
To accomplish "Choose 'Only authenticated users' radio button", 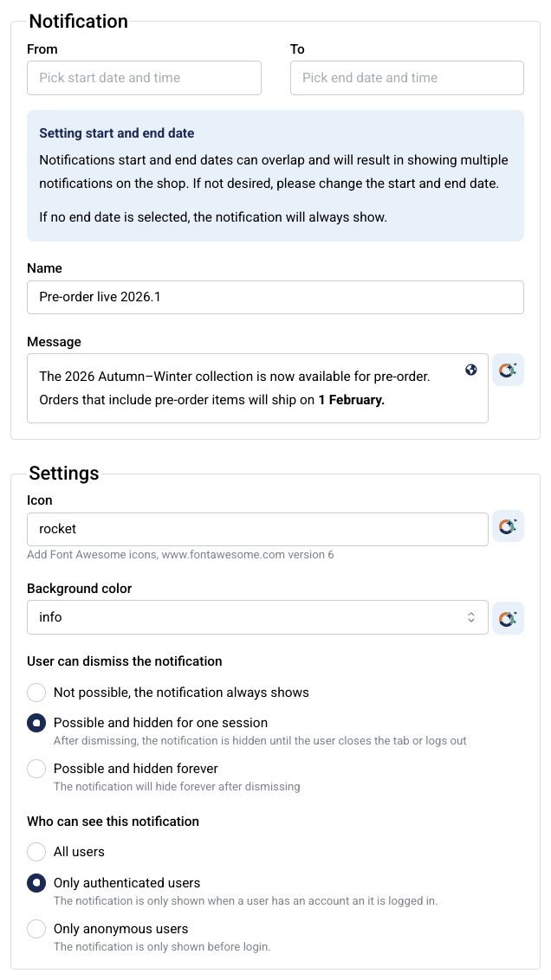I will pos(36,883).
